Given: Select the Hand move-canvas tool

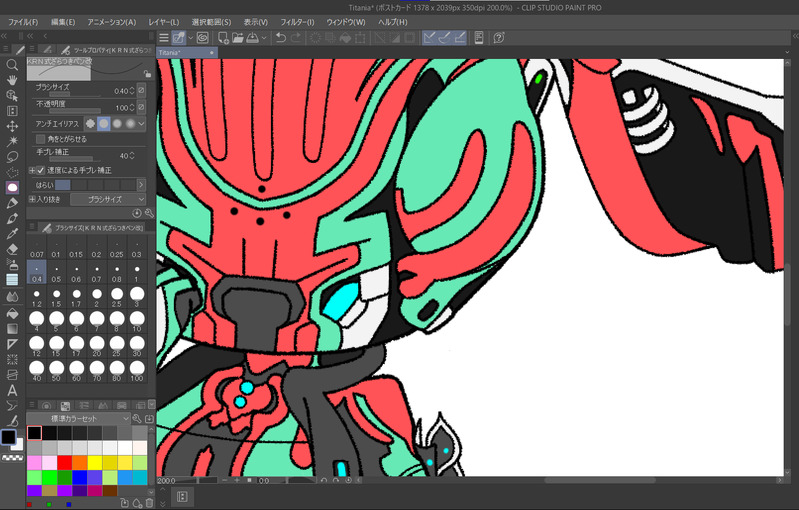Looking at the screenshot, I should click(x=12, y=80).
